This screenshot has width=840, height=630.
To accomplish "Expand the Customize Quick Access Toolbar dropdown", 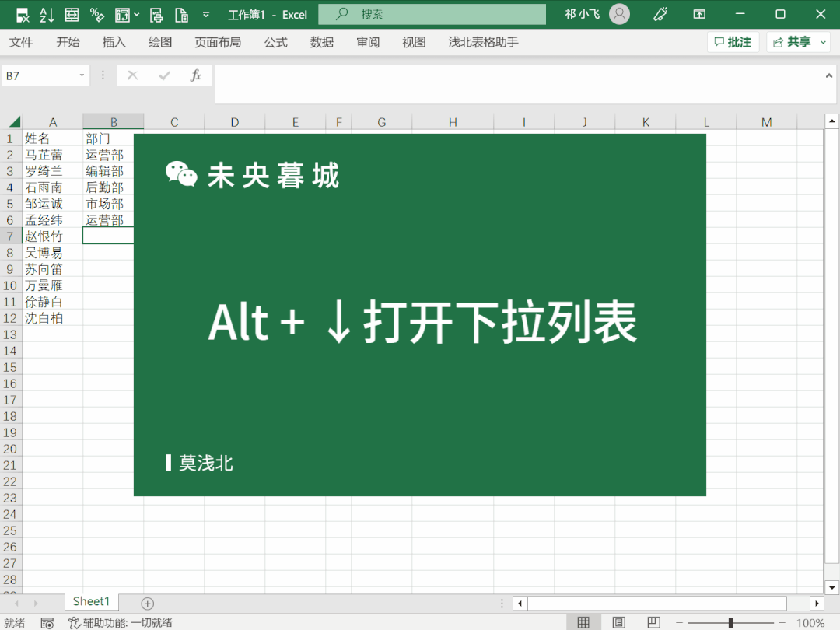I will click(206, 14).
